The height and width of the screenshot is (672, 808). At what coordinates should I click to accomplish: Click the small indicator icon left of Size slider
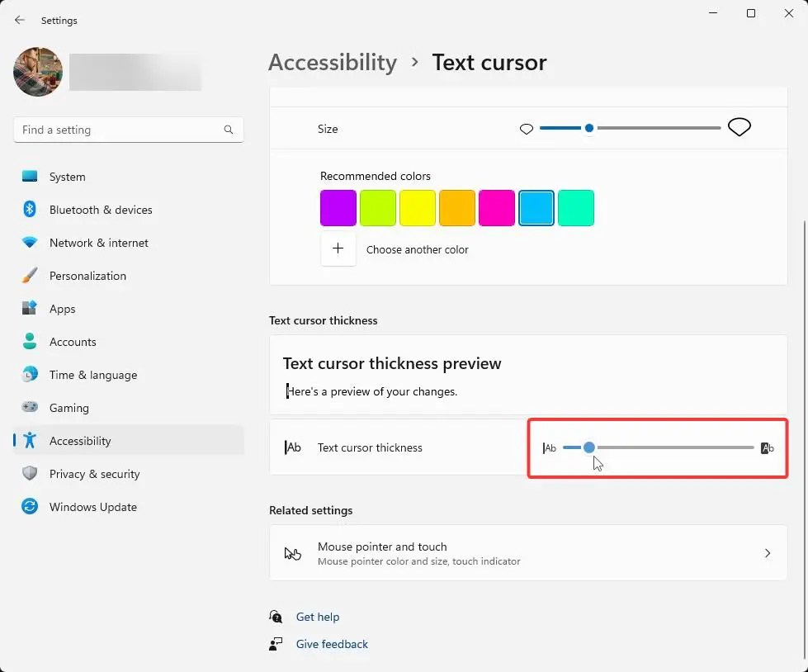(526, 129)
